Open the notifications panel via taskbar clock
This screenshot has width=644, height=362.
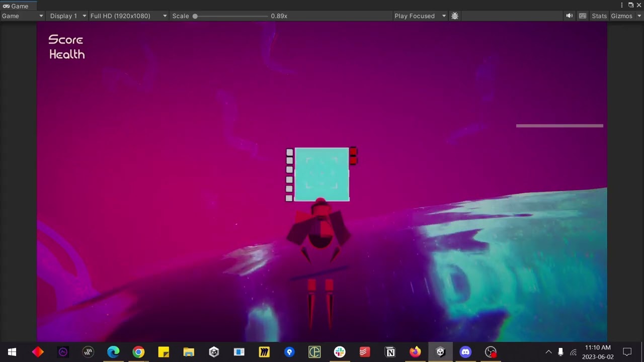click(x=598, y=351)
